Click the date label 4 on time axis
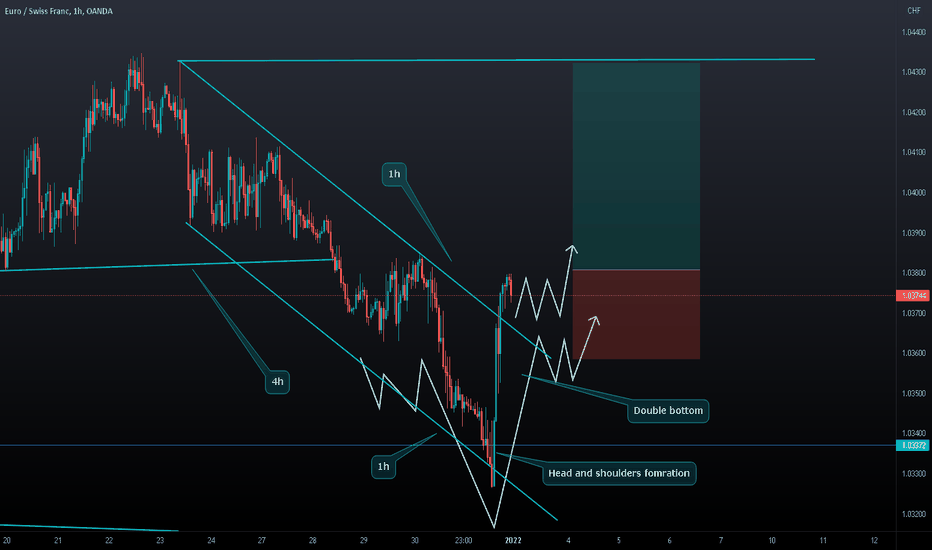 568,540
